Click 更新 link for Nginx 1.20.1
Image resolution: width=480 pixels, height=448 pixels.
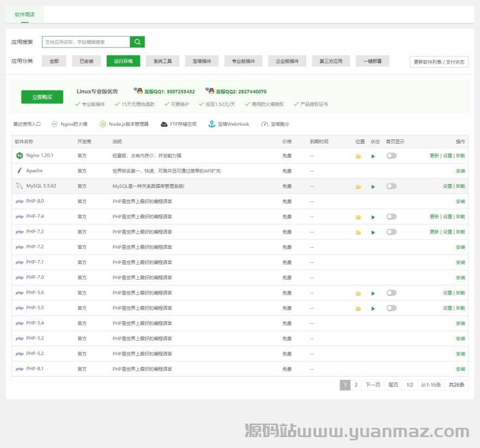(x=434, y=156)
